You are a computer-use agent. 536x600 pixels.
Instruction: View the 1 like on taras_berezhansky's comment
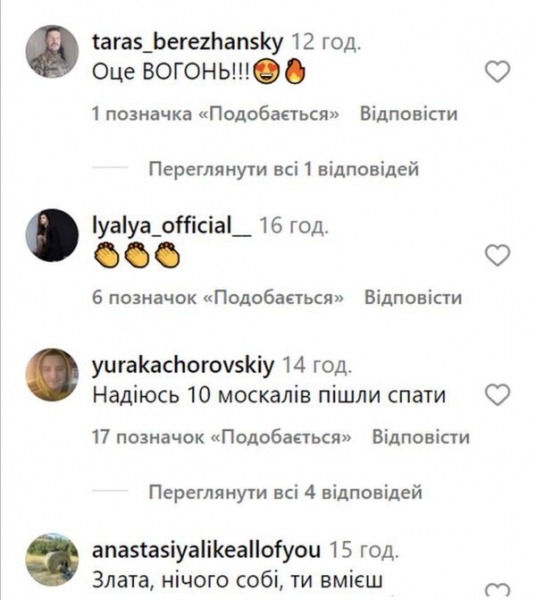coord(215,114)
